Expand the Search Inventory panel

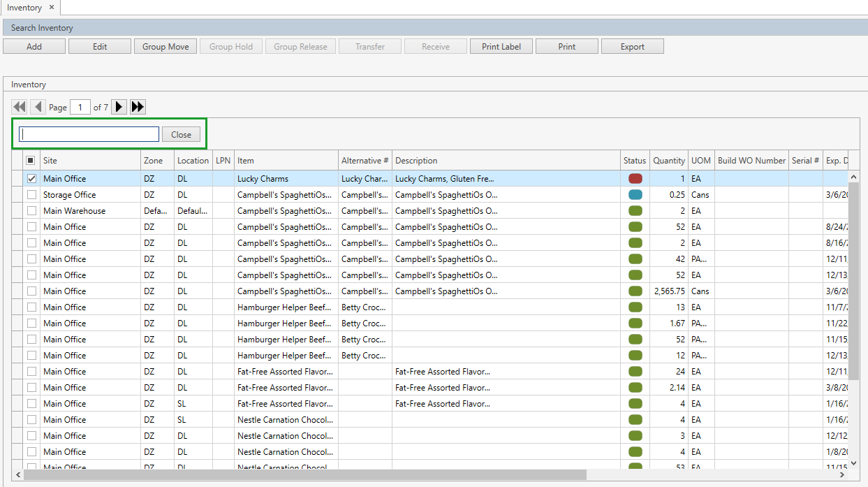point(42,28)
